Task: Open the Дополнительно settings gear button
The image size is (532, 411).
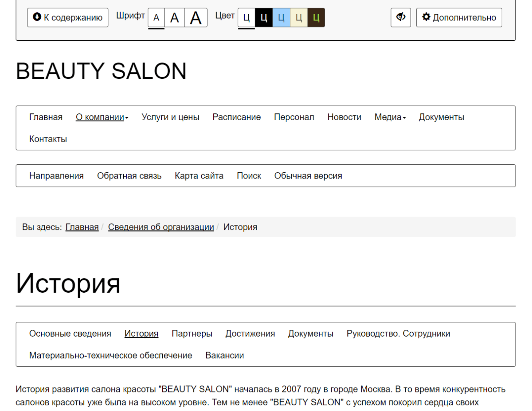Action: (459, 18)
